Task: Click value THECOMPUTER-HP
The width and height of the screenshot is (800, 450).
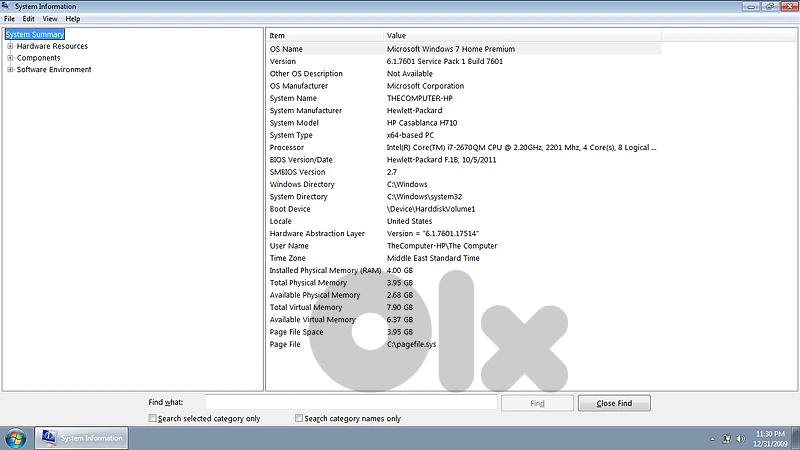Action: coord(419,98)
